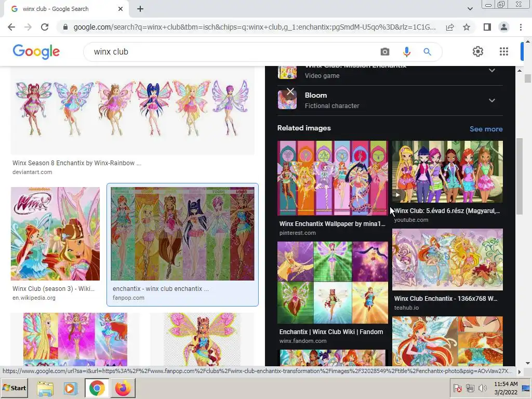Launch the media player taskbar icon

71,388
